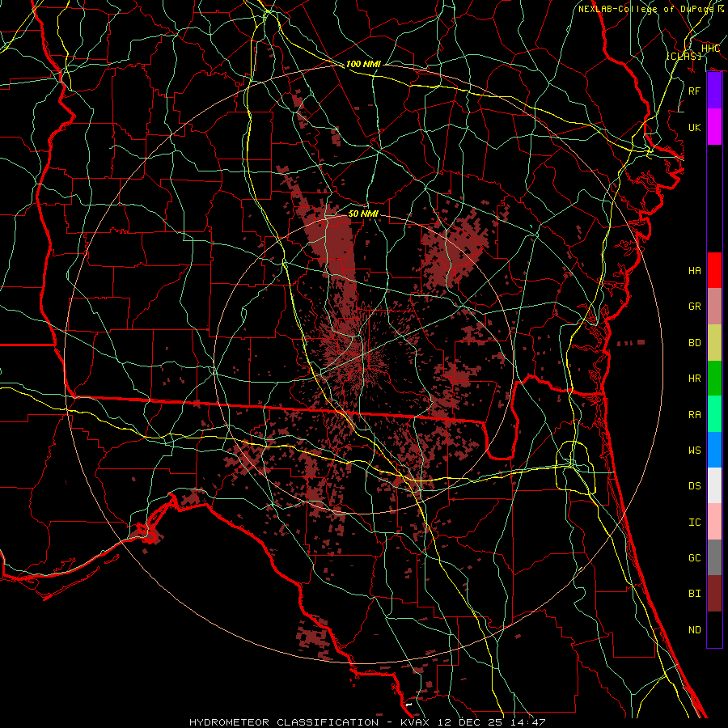Click the RA legend label

(x=694, y=414)
